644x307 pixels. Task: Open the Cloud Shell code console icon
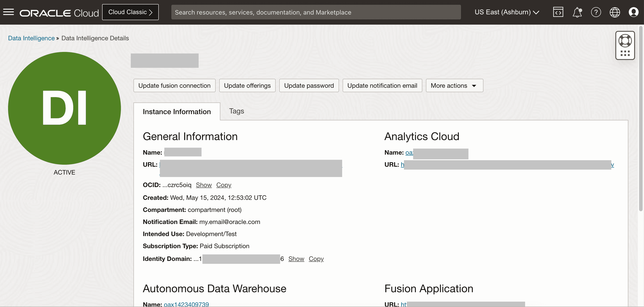pos(558,12)
